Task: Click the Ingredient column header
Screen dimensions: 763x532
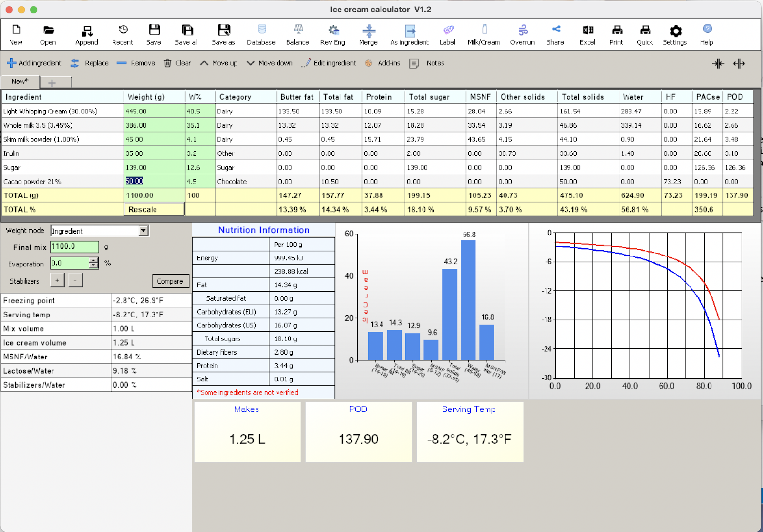Action: 62,97
